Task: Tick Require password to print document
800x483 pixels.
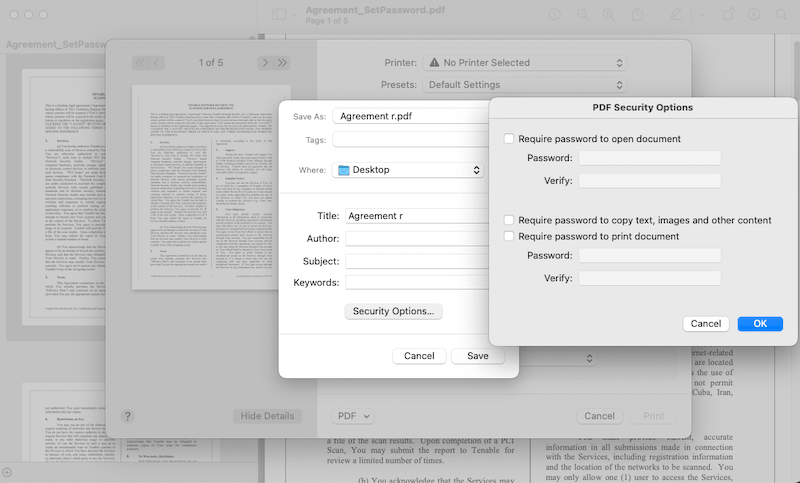Action: (x=509, y=236)
